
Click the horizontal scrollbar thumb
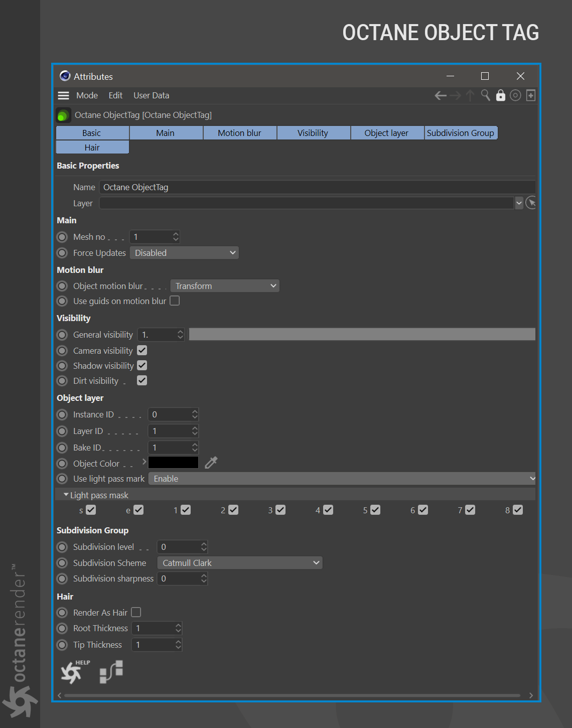coord(292,695)
